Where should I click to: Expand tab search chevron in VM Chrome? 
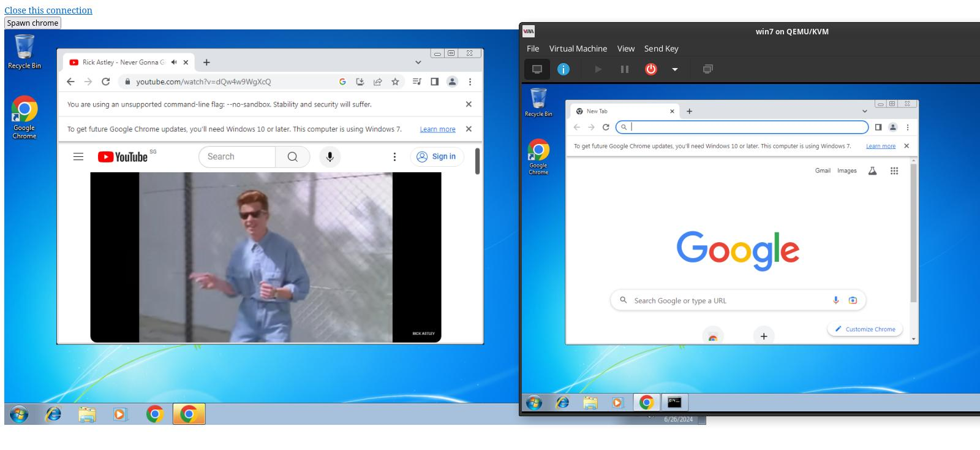pos(865,111)
